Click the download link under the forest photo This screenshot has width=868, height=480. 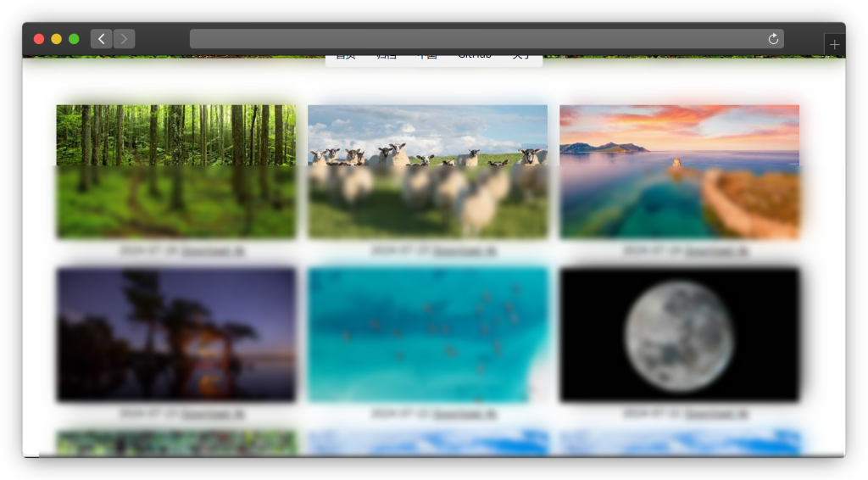pos(213,251)
